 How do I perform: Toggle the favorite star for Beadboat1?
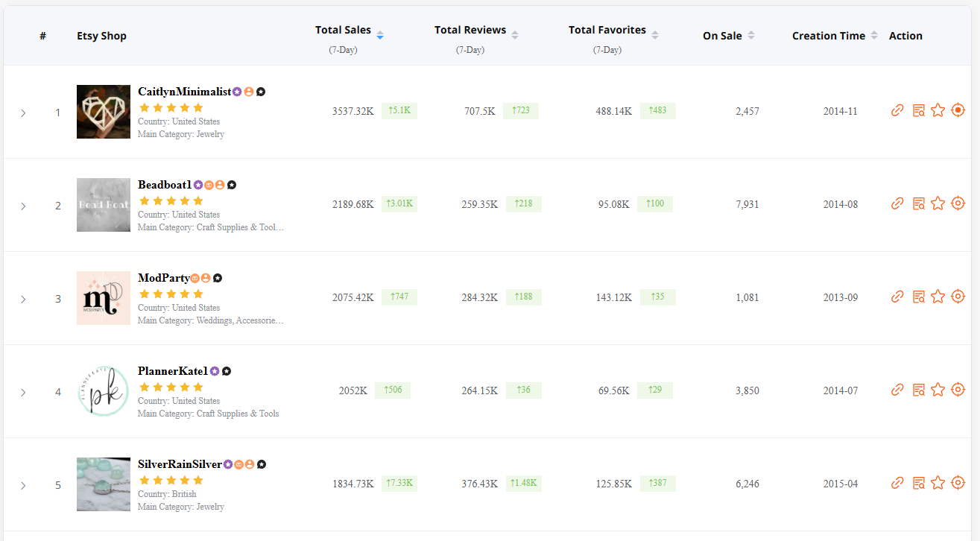point(938,203)
